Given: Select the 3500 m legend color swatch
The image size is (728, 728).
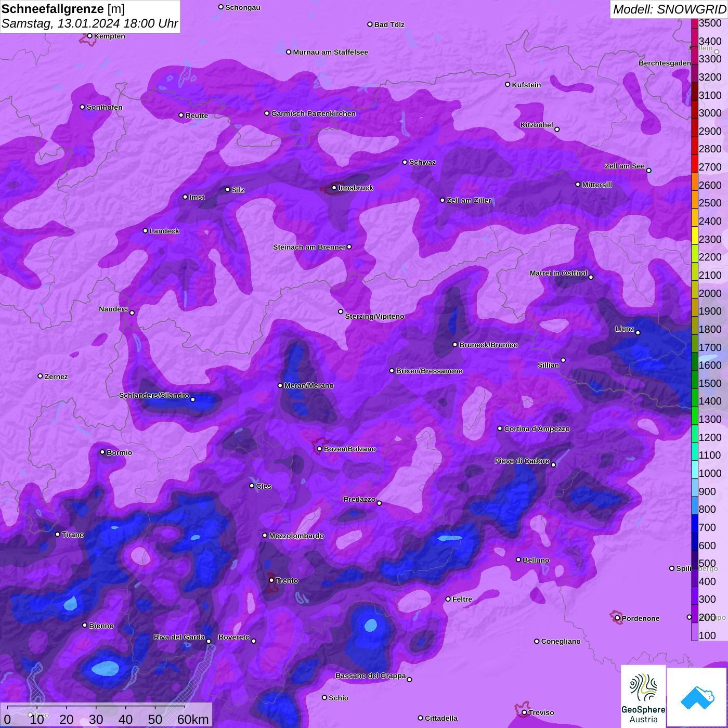Looking at the screenshot, I should pos(695,23).
